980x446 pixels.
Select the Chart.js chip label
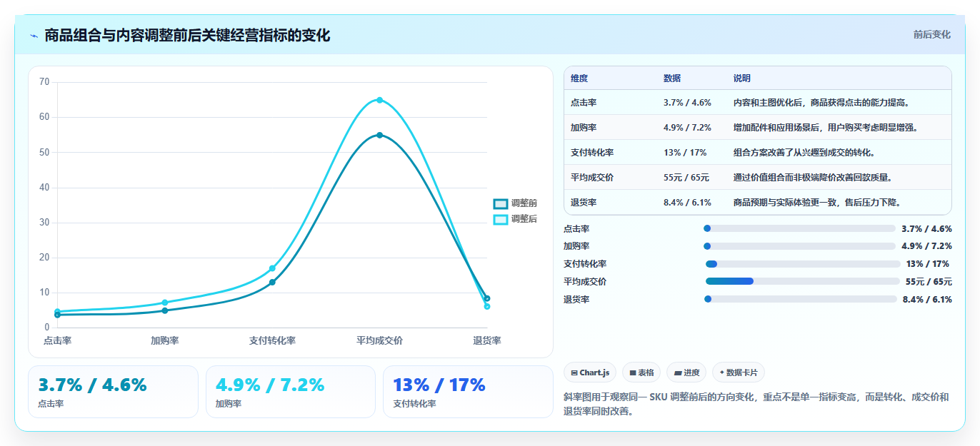click(594, 372)
